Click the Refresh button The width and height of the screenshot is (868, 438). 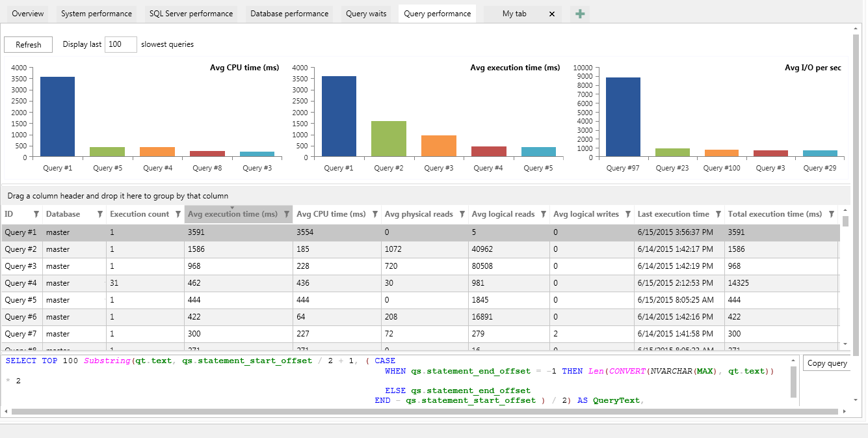click(x=29, y=44)
